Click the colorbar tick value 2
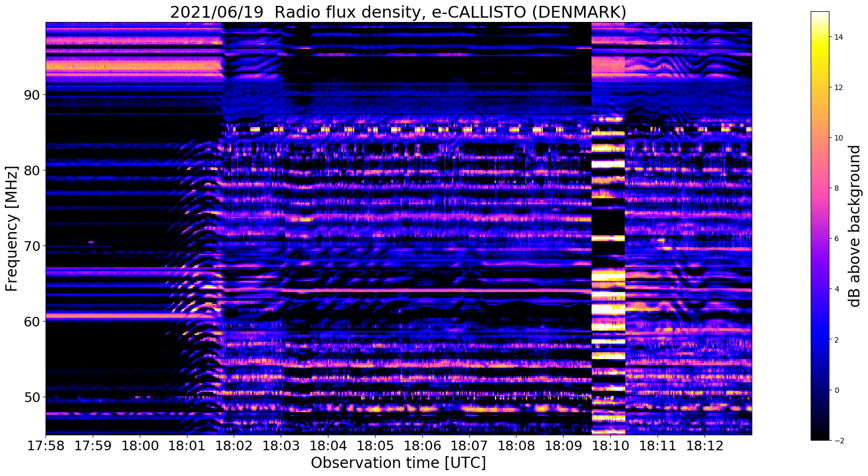 pyautogui.click(x=836, y=340)
